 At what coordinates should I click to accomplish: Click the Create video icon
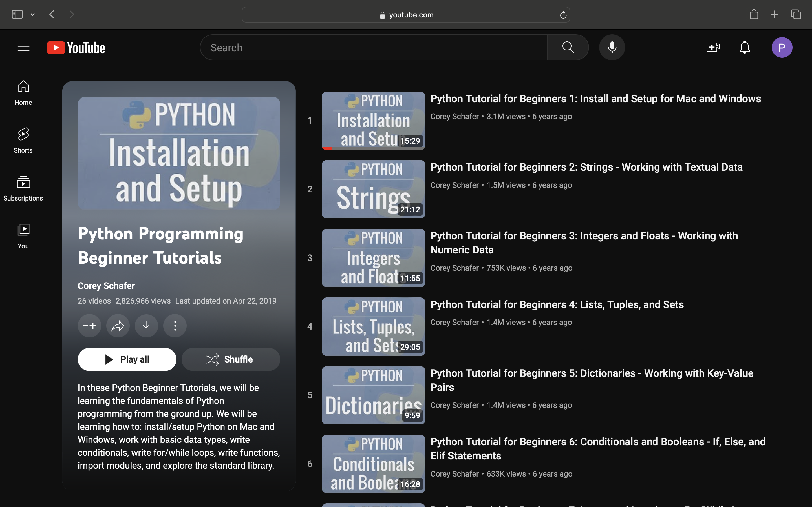(713, 47)
